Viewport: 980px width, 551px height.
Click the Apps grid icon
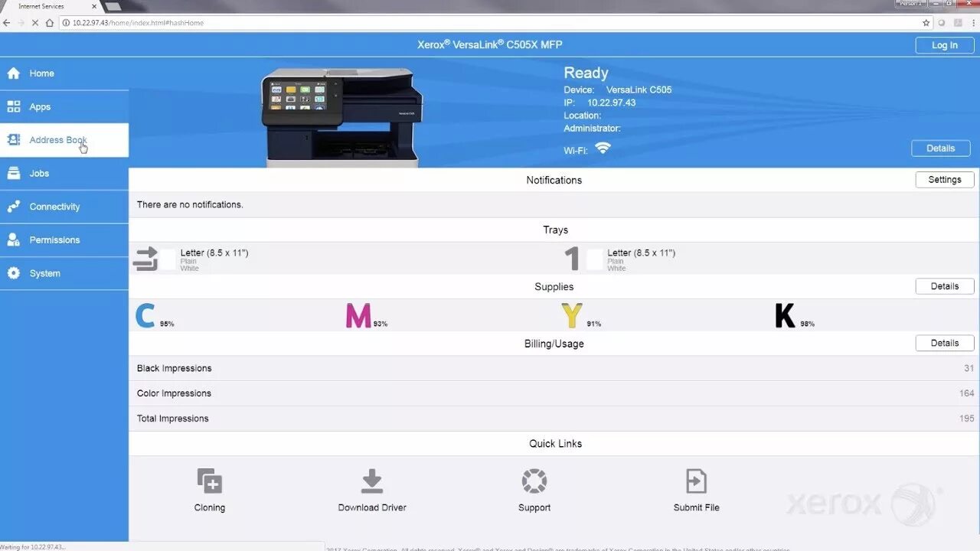pos(13,107)
